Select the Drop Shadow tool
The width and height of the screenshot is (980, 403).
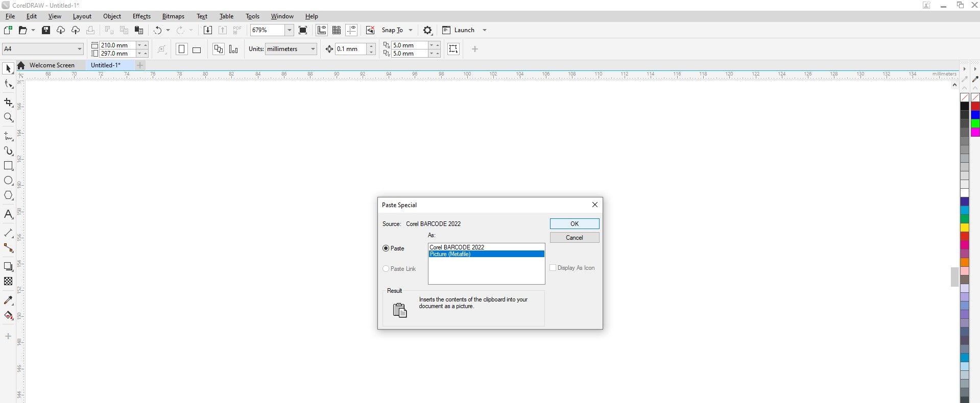[x=8, y=266]
